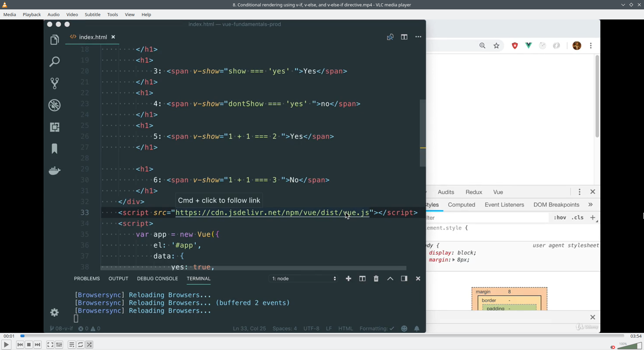Click the Chrome page vertical scrollbar
The width and height of the screenshot is (644, 350).
[x=597, y=96]
